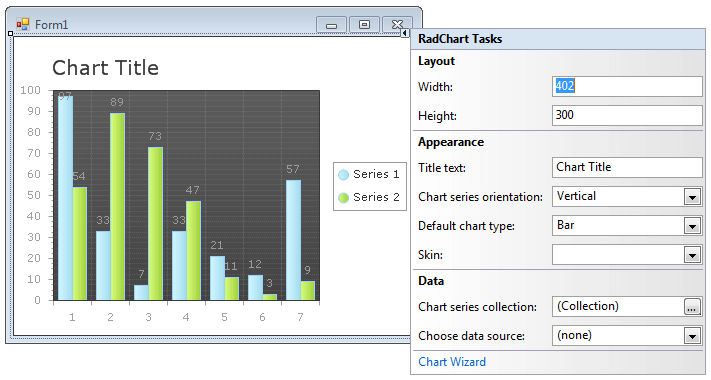
Task: Click the 'Series 2' legend text
Action: coord(376,197)
